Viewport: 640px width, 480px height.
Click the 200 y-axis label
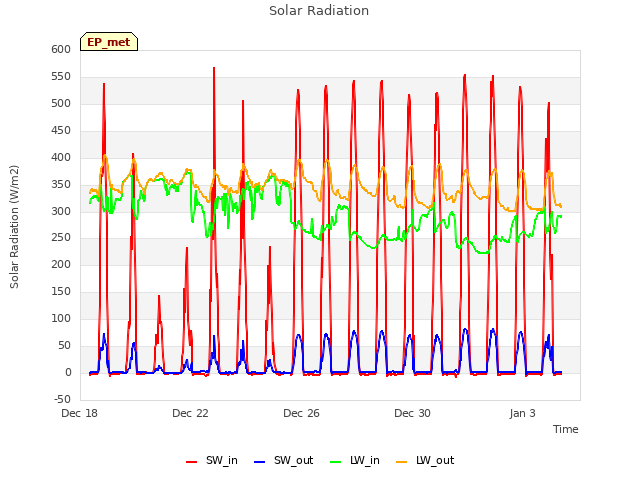pyautogui.click(x=61, y=264)
